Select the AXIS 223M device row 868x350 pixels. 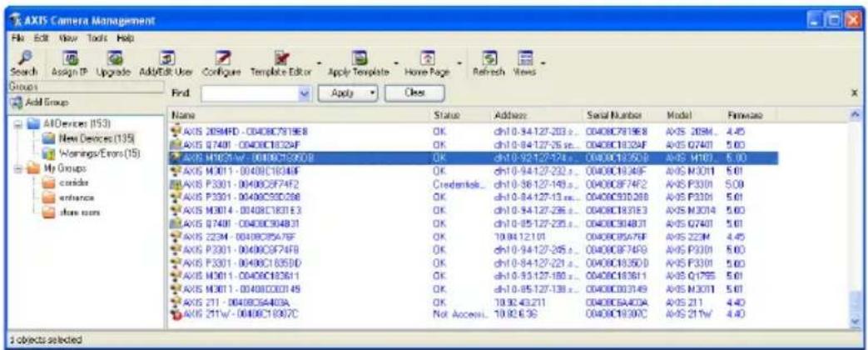pos(474,237)
